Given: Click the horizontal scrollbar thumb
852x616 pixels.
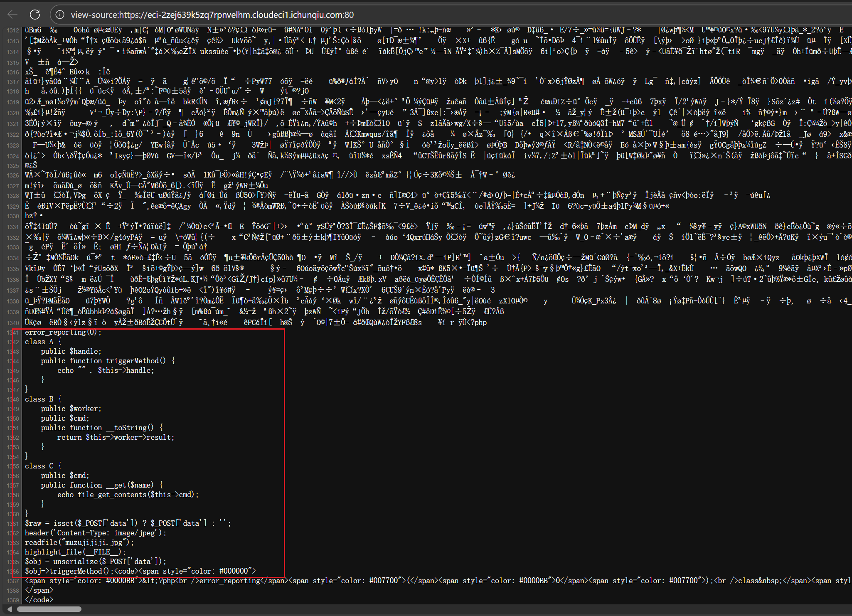Looking at the screenshot, I should (x=49, y=609).
